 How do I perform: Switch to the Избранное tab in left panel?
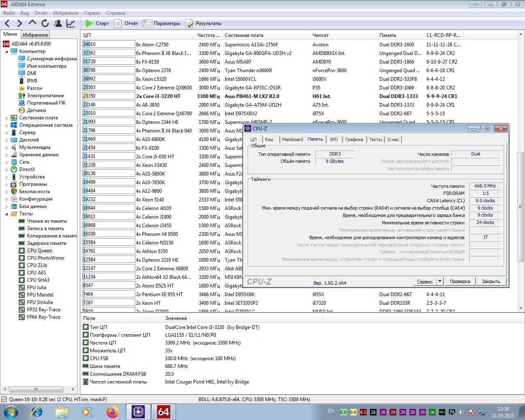coord(35,35)
